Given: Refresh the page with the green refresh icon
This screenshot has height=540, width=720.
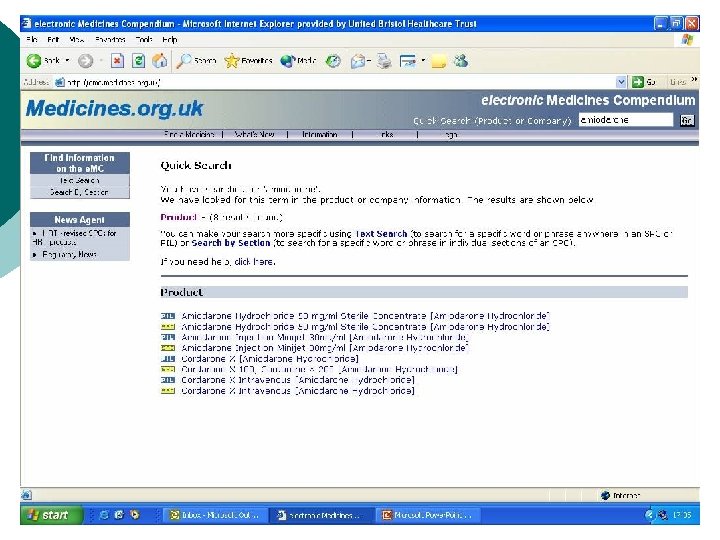Looking at the screenshot, I should (138, 61).
